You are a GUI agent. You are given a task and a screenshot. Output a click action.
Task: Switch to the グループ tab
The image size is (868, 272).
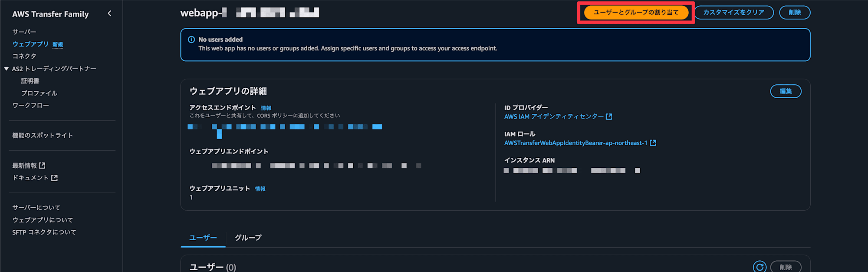click(248, 238)
